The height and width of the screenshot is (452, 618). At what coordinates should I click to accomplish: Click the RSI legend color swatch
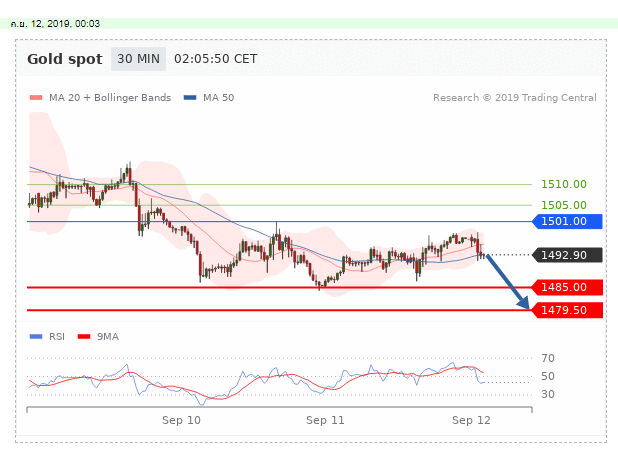(x=36, y=337)
